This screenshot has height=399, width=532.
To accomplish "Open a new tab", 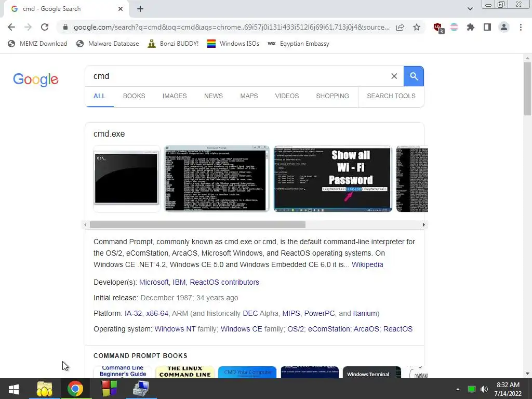I will [140, 9].
